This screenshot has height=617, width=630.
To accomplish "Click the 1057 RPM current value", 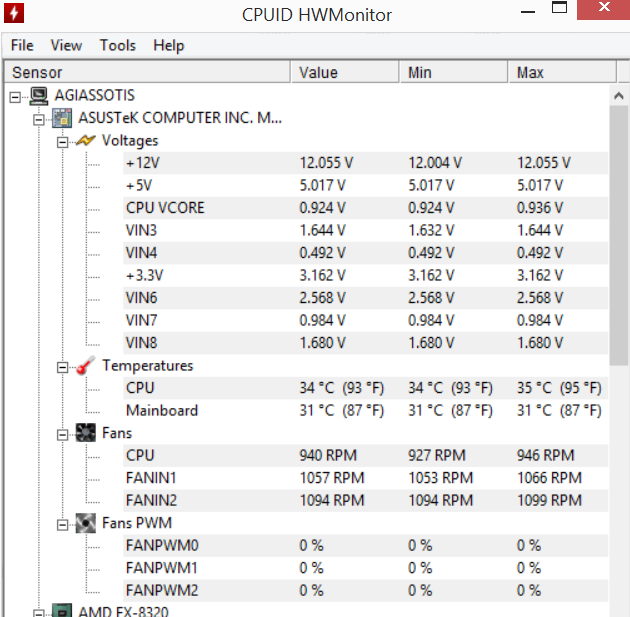I will point(331,478).
